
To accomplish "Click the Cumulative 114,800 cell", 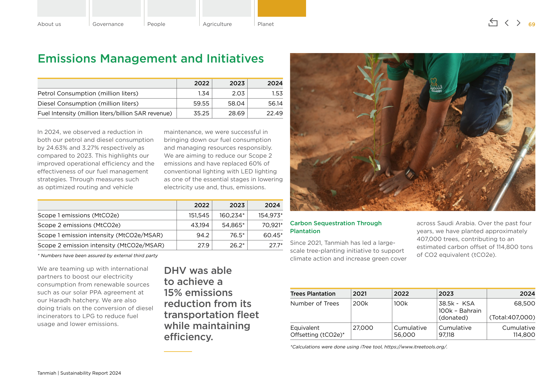I will pyautogui.click(x=518, y=331).
